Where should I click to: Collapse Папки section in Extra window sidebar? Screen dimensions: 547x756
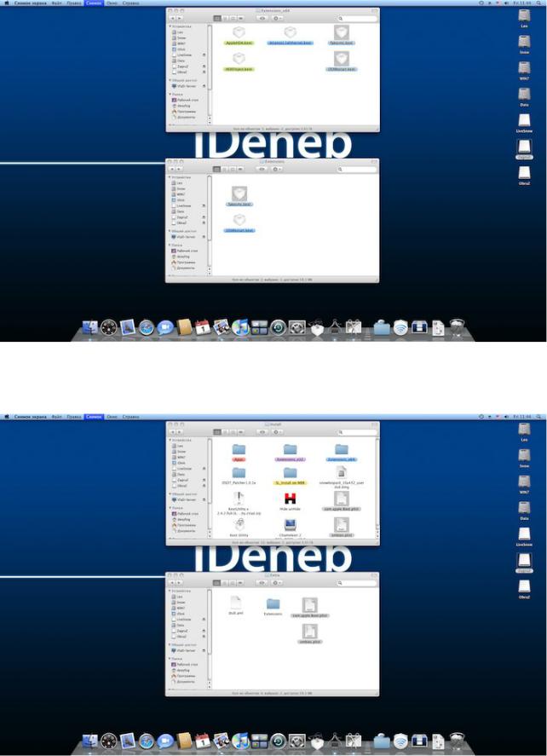point(170,659)
